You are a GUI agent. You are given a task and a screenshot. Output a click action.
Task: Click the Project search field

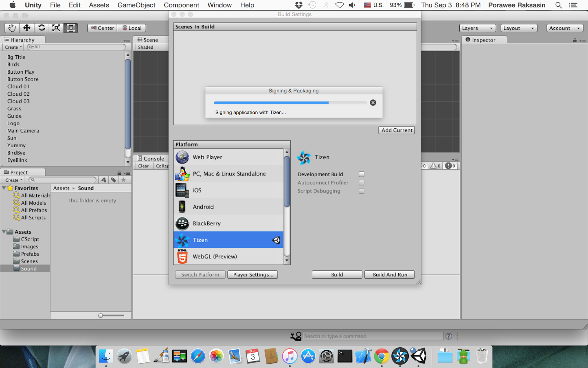(62, 180)
